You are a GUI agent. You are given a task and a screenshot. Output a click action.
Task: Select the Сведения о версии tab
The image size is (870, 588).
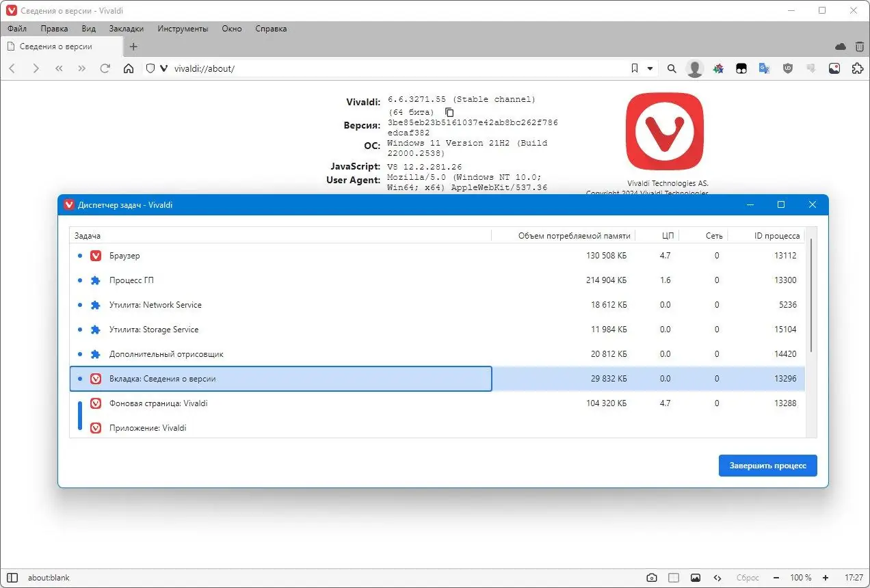[62, 46]
